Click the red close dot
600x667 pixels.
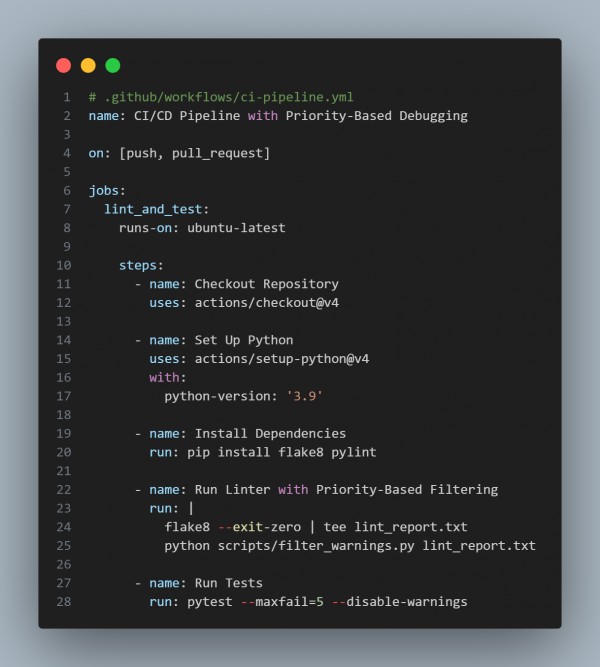point(63,66)
